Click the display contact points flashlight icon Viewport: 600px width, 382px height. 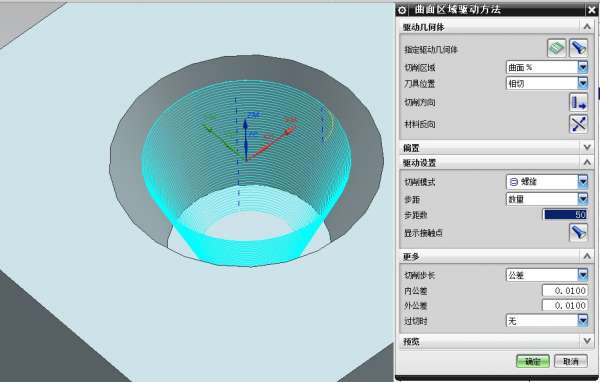point(578,232)
